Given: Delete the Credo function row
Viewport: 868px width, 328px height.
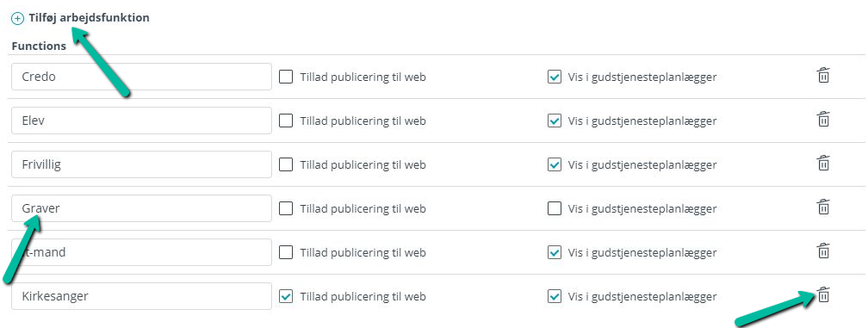Looking at the screenshot, I should (823, 75).
